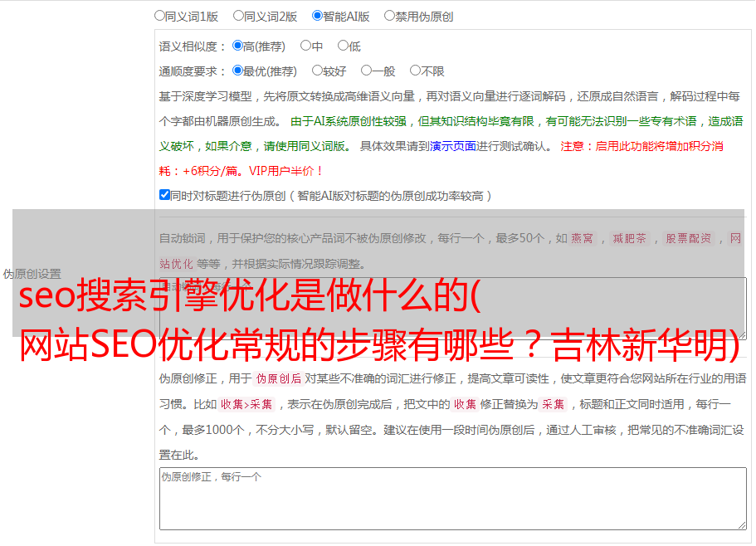The image size is (756, 546).
Task: Set 通顺度要求 to 最优(推荐)
Action: [237, 71]
